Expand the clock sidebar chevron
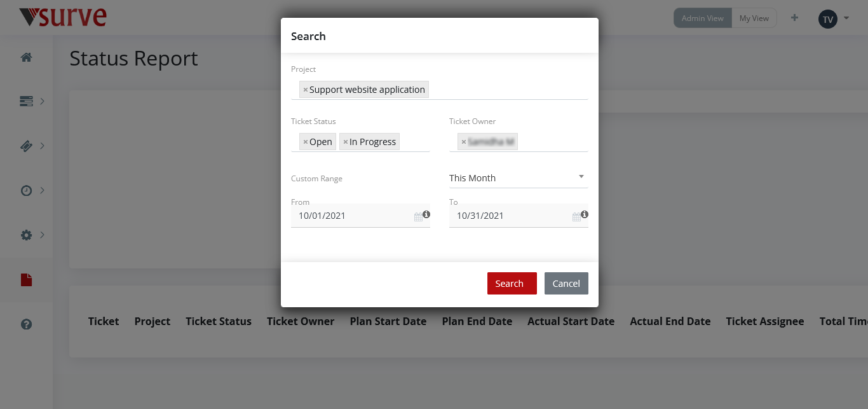 point(42,190)
